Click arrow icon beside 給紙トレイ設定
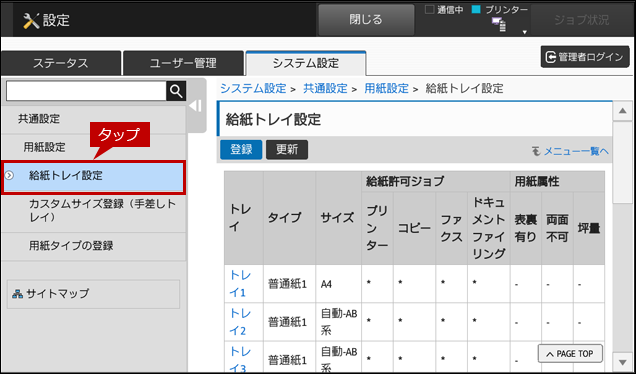 [9, 176]
